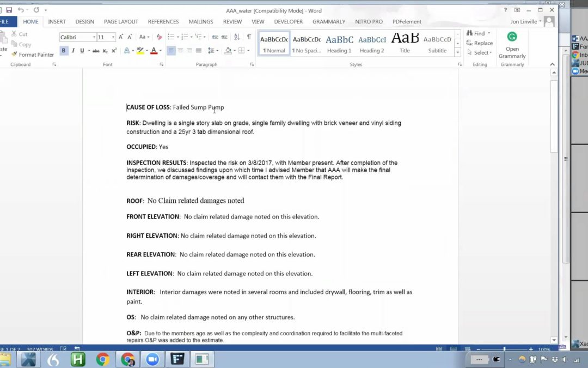Switch to the GRAMMARLY tab
This screenshot has height=368, width=588.
point(329,21)
